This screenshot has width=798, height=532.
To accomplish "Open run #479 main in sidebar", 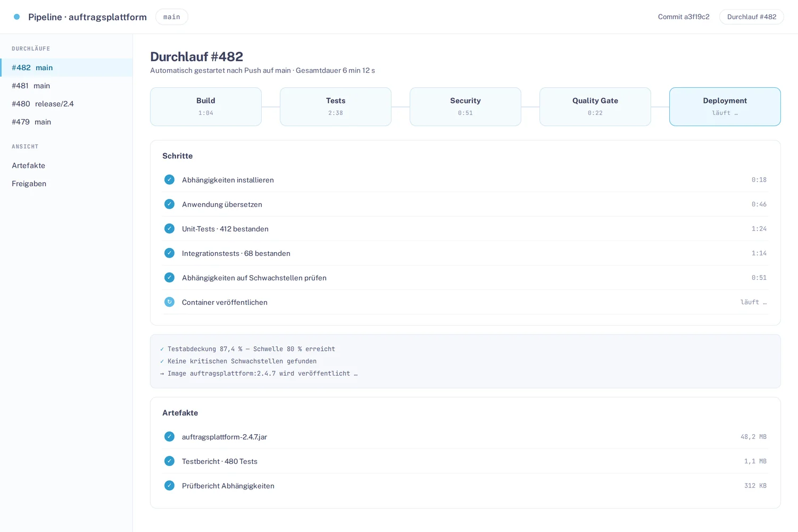I will (x=66, y=122).
